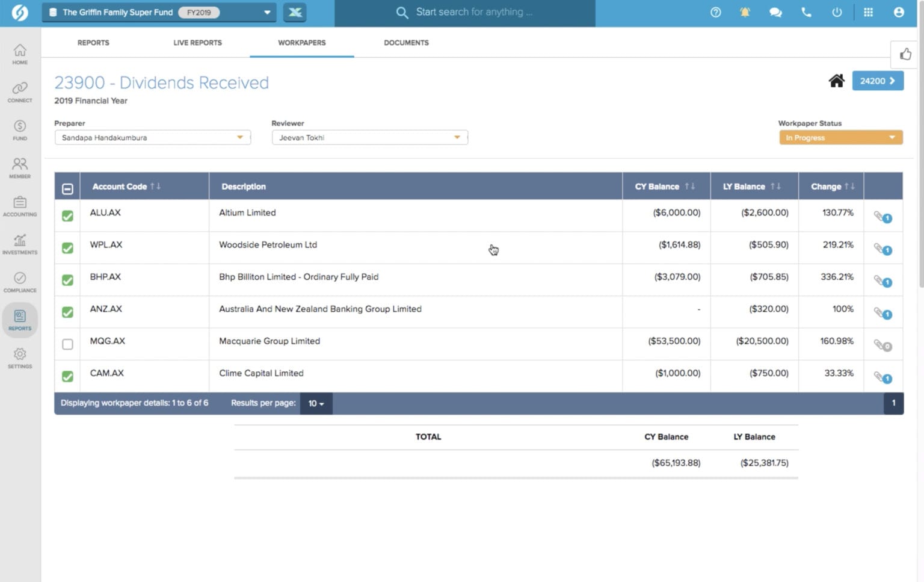Uncheck the ALU.AX account row
Viewport: 924px width, 582px height.
pos(67,215)
